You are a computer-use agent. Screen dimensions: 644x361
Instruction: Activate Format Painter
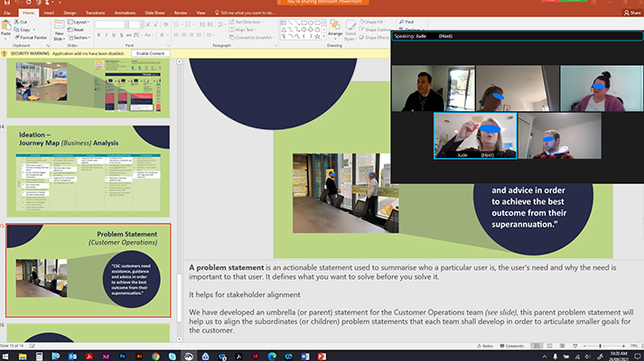(31, 37)
